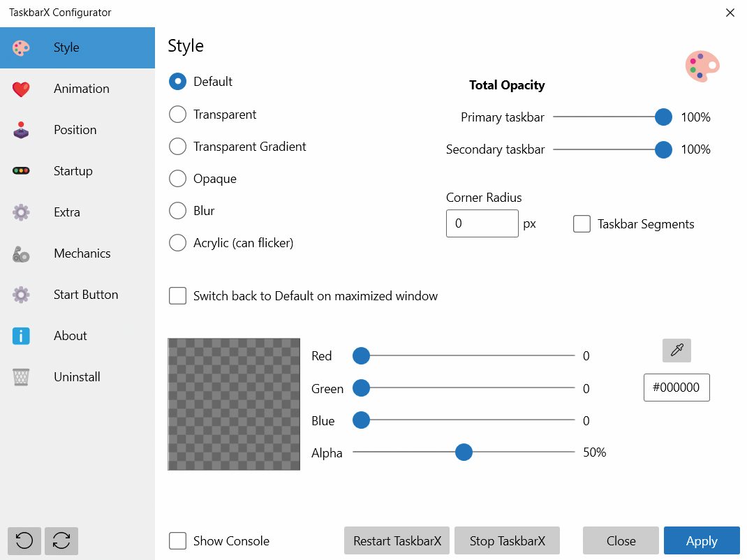The image size is (747, 560).
Task: Click the Total Opacity heading
Action: point(507,85)
